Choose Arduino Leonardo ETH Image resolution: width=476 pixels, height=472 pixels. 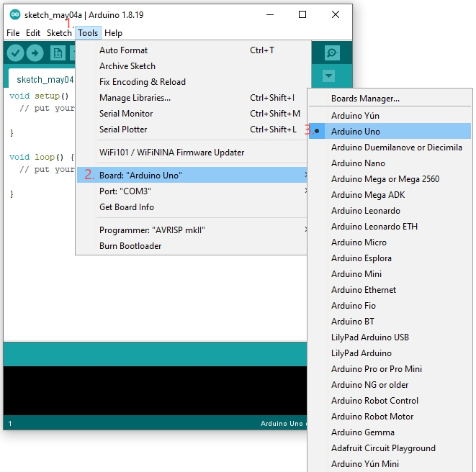(x=390, y=227)
